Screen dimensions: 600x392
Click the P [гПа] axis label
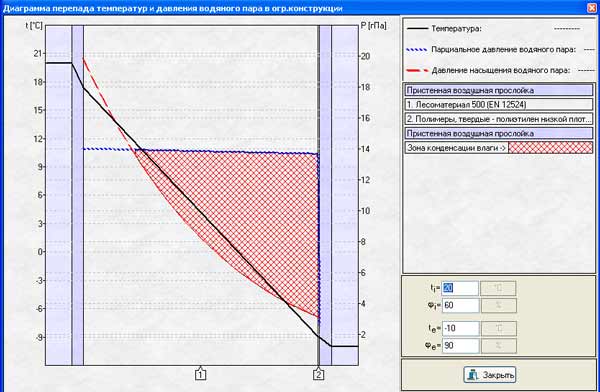373,26
